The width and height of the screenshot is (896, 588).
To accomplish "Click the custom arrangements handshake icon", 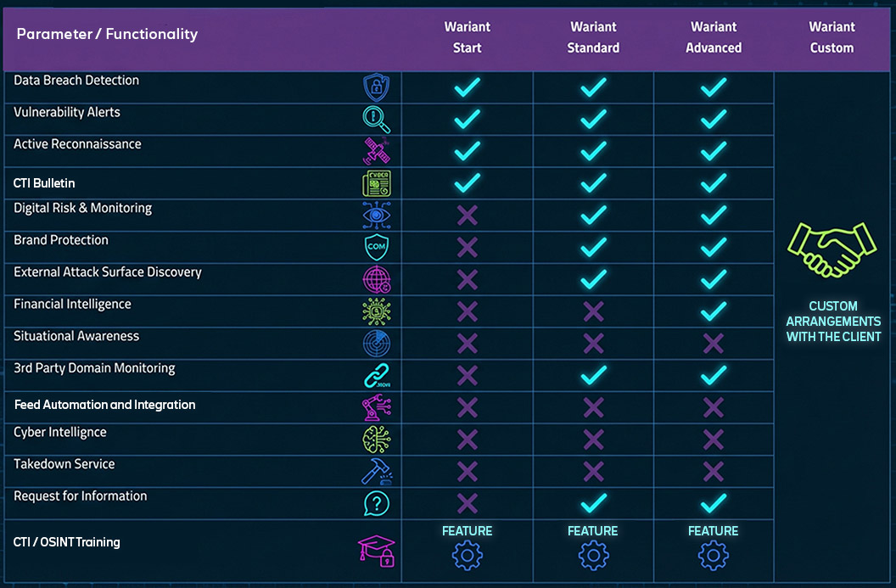I will click(832, 250).
